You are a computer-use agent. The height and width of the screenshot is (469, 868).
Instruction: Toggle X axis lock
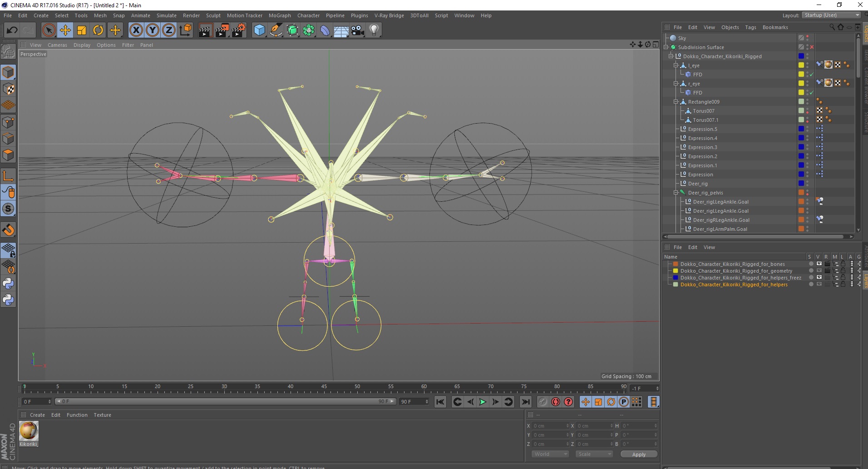pyautogui.click(x=136, y=30)
